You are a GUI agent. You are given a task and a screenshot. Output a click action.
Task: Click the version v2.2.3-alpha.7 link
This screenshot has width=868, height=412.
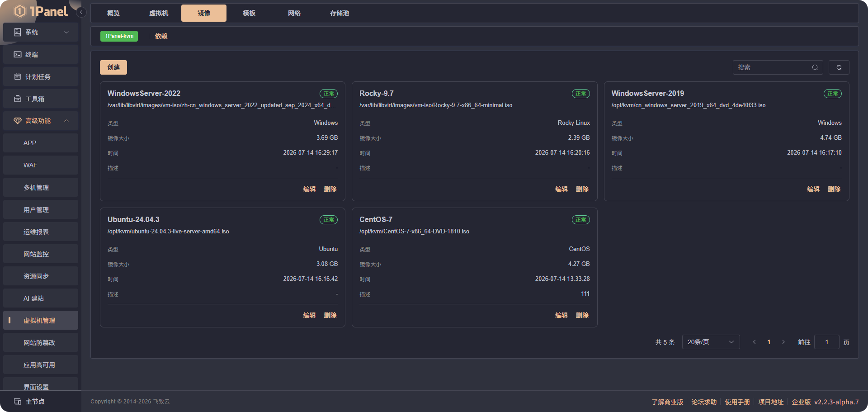click(836, 402)
